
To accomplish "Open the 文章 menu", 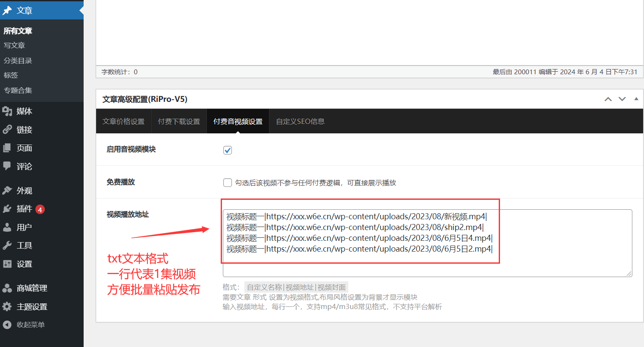I will 42,11.
